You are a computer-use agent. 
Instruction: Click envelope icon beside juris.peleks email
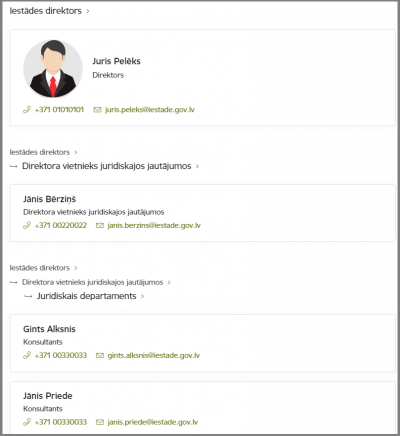[x=97, y=110]
